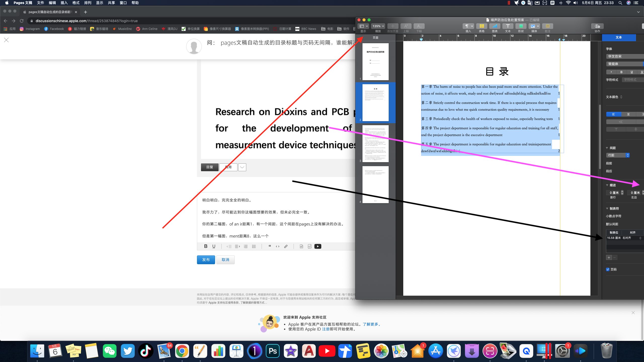Select the 文本 tab in sidebar
This screenshot has width=644, height=362.
click(619, 37)
